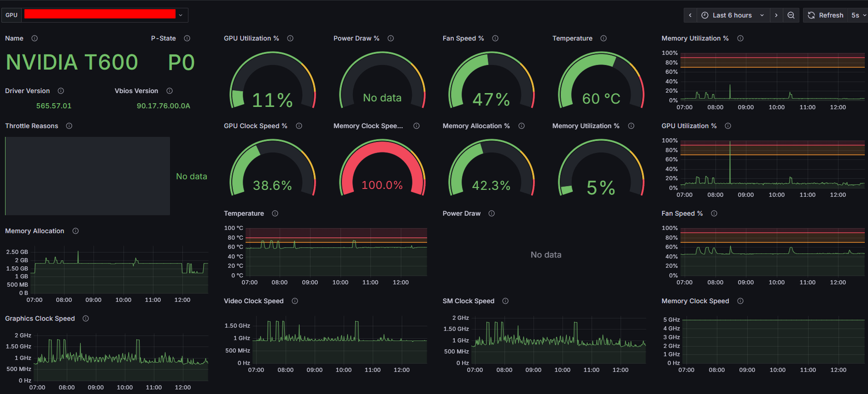Click the info icon beside Throttle Reasons
The width and height of the screenshot is (868, 394).
[x=69, y=126]
